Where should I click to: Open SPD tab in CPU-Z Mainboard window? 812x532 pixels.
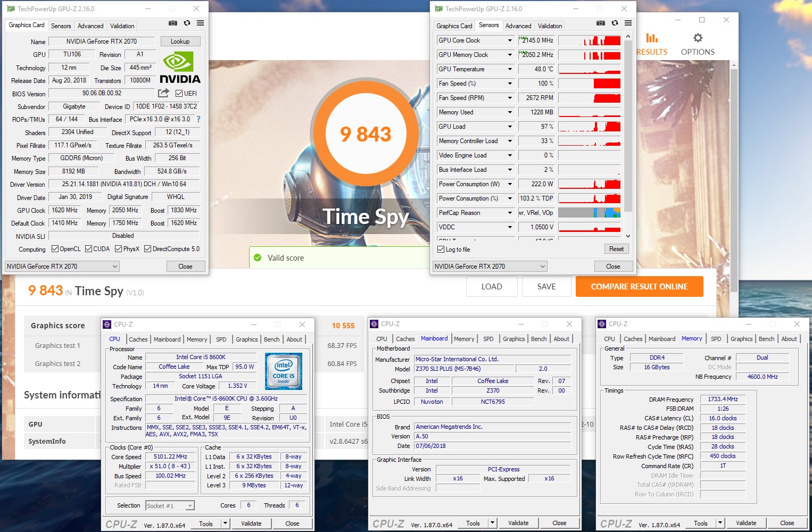488,339
